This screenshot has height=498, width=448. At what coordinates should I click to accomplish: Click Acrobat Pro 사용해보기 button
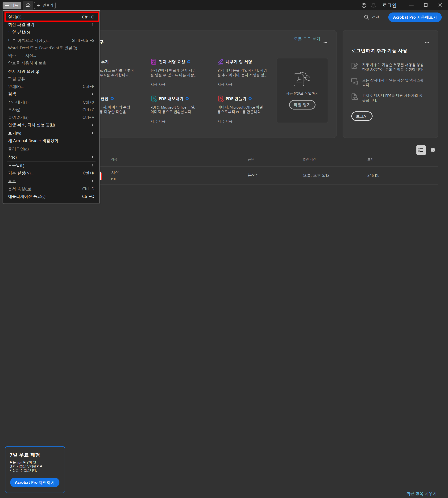[415, 17]
